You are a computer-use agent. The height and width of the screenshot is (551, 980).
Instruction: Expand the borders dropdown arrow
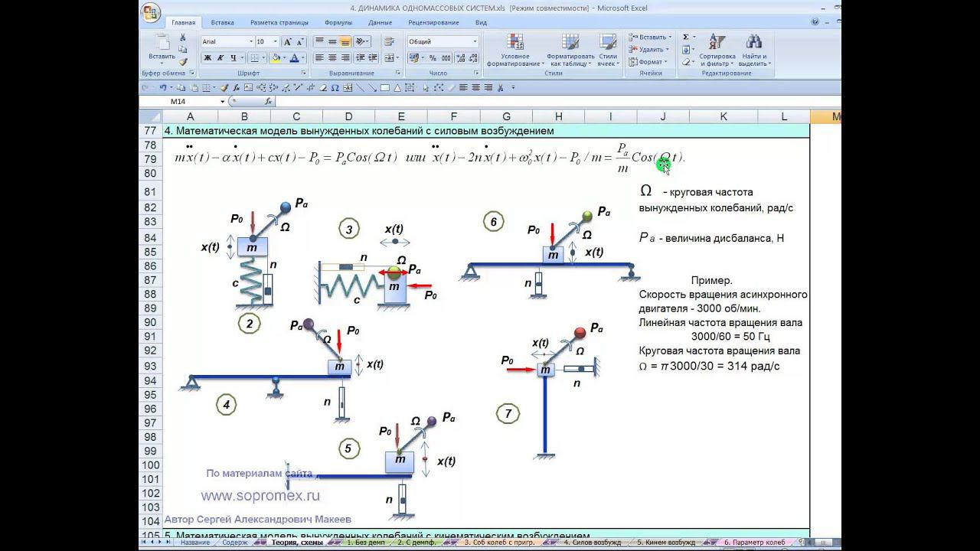coord(263,57)
